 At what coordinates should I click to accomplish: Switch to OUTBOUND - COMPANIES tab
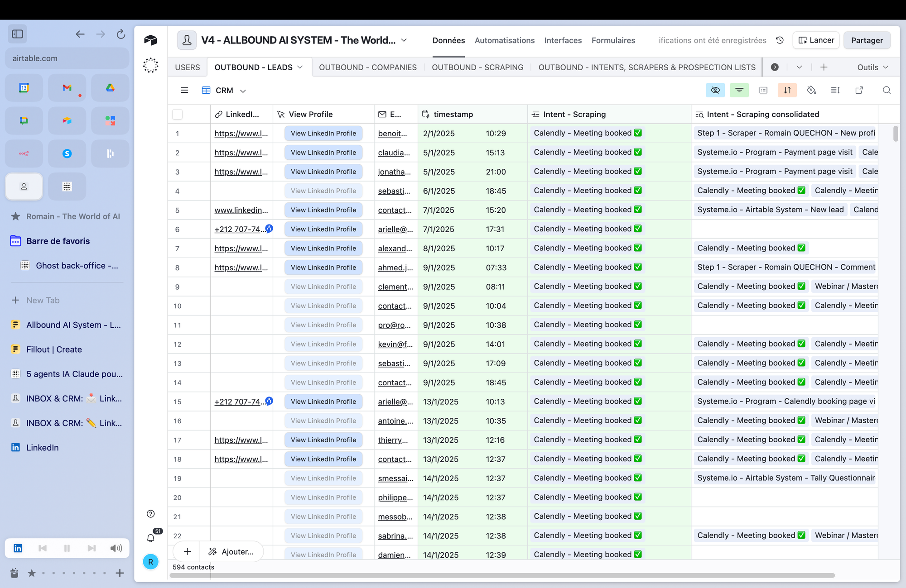(x=367, y=67)
